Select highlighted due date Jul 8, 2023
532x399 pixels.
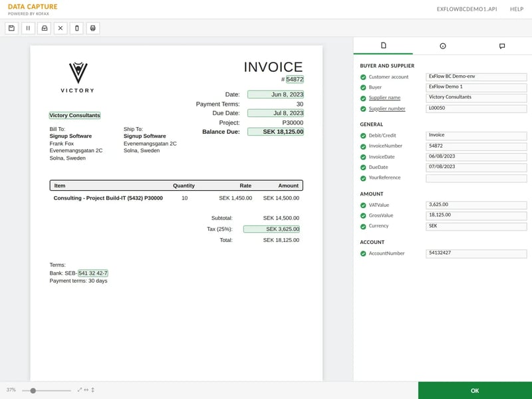(x=275, y=113)
